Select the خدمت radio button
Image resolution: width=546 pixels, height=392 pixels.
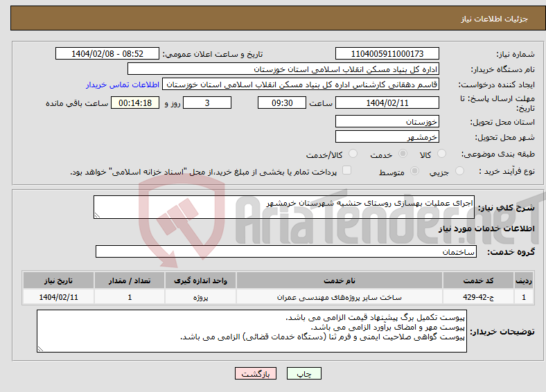point(403,154)
